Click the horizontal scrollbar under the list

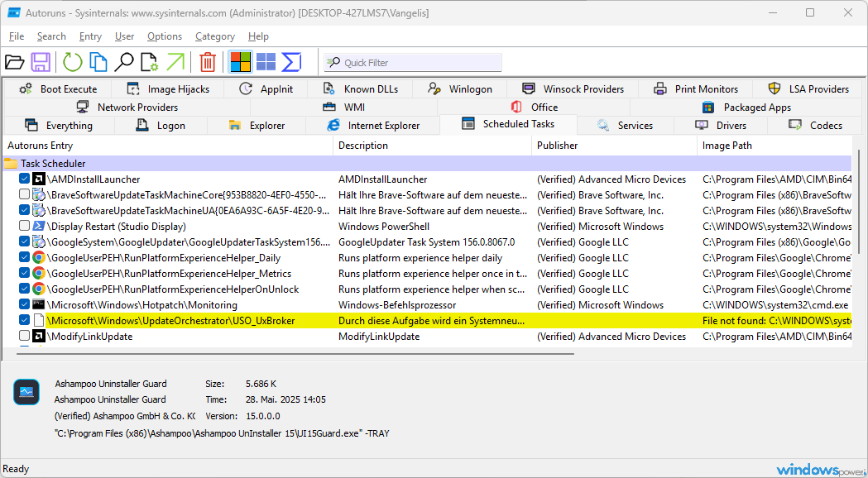pos(295,353)
